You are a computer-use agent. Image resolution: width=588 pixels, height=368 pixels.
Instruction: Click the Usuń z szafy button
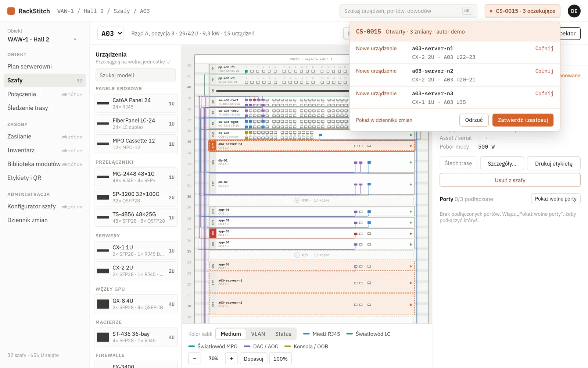pos(510,180)
